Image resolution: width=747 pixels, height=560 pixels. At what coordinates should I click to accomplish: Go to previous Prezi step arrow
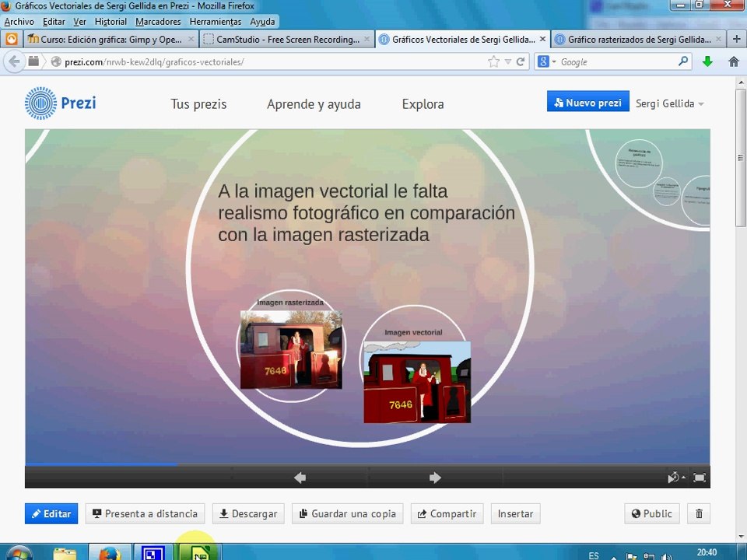click(x=300, y=477)
